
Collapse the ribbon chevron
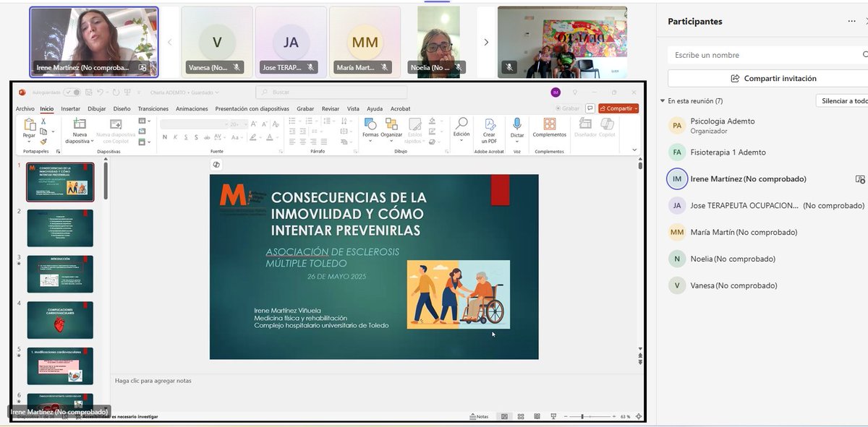(635, 150)
